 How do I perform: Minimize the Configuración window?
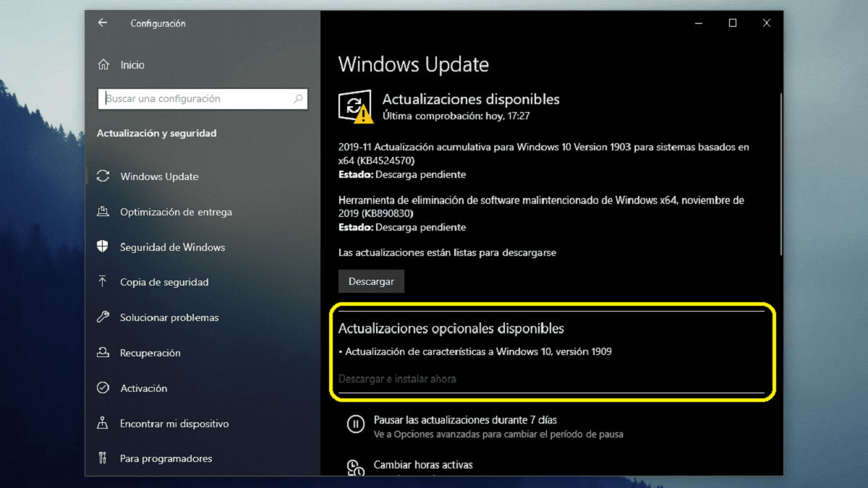coord(699,23)
